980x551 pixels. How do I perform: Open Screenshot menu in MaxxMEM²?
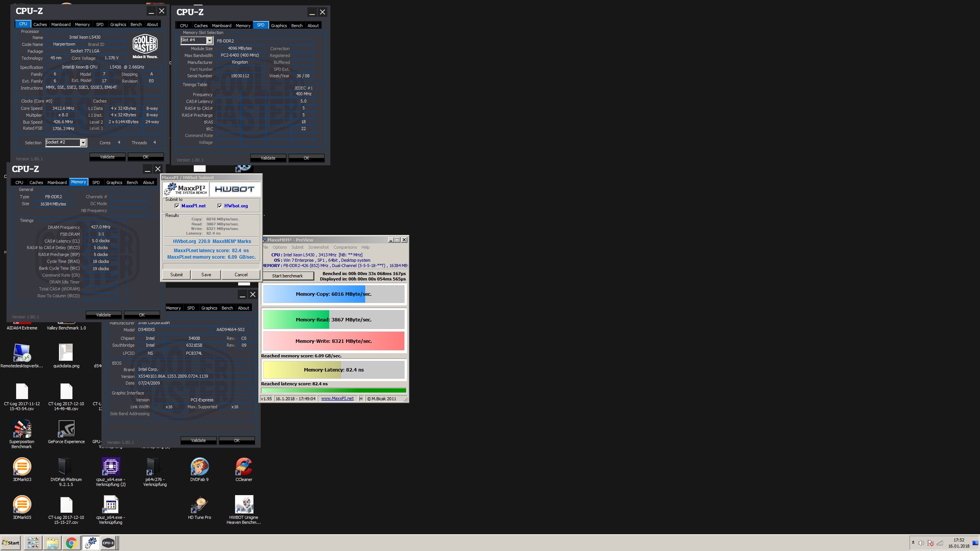coord(318,247)
